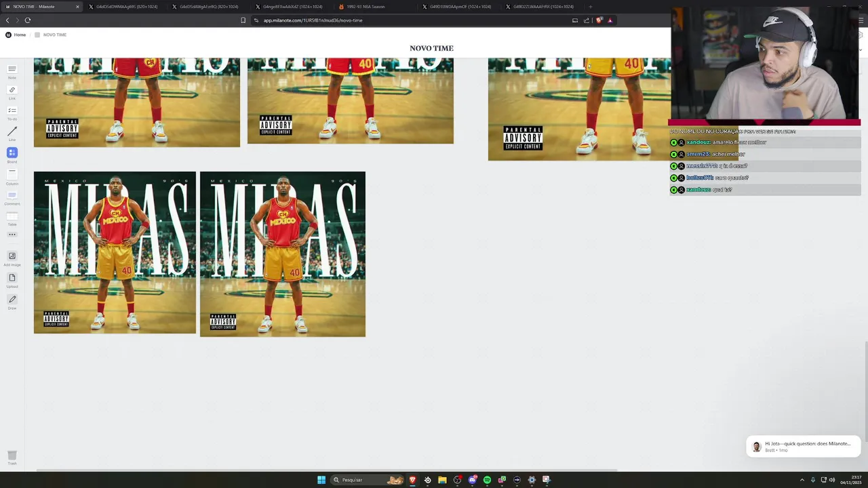
Task: Open the Windows Start menu
Action: (x=321, y=480)
